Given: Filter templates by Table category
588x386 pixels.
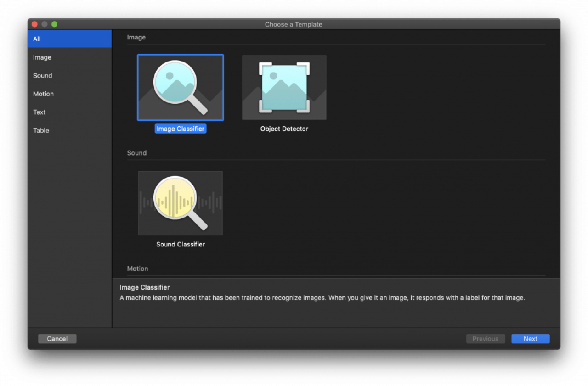Looking at the screenshot, I should (x=70, y=131).
